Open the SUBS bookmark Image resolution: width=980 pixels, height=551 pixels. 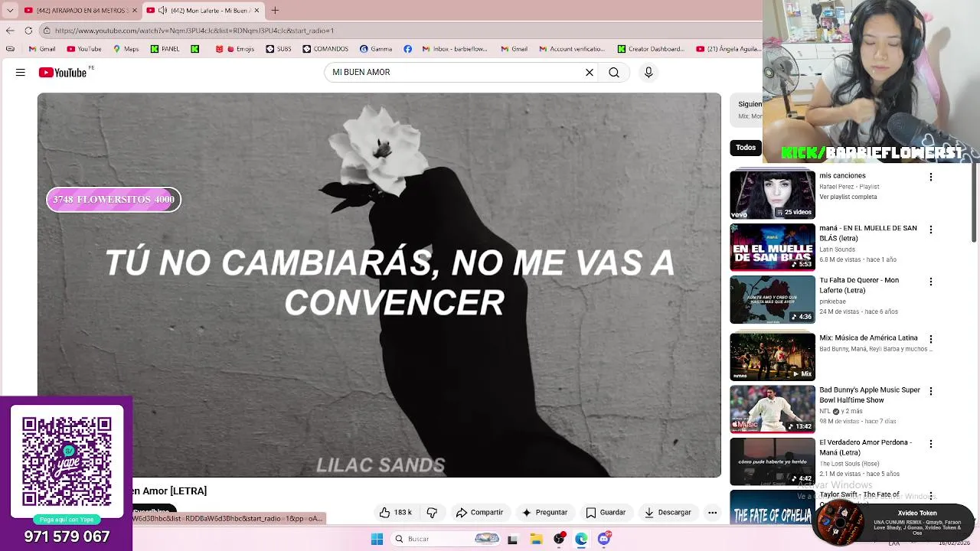(x=279, y=49)
